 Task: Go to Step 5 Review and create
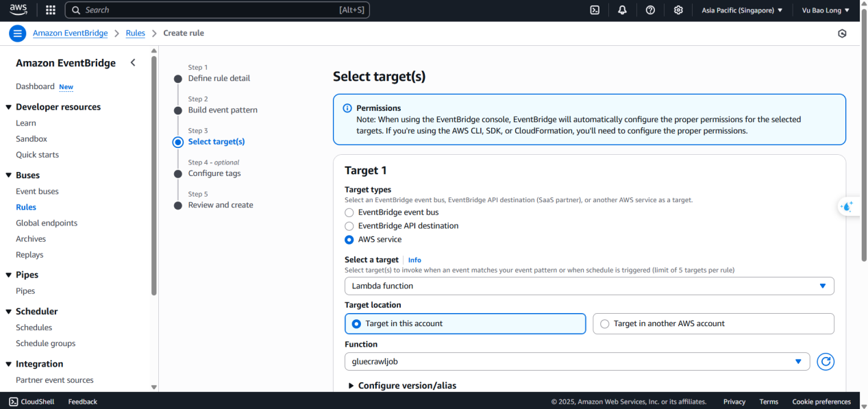coord(221,205)
